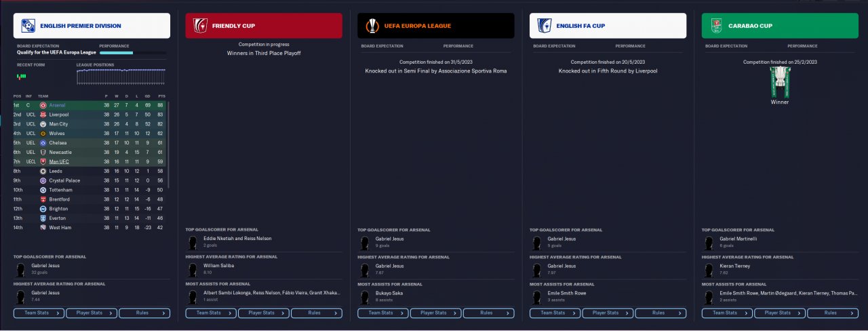Image resolution: width=868 pixels, height=331 pixels.
Task: Open the Carabao Cup header
Action: pyautogui.click(x=781, y=26)
